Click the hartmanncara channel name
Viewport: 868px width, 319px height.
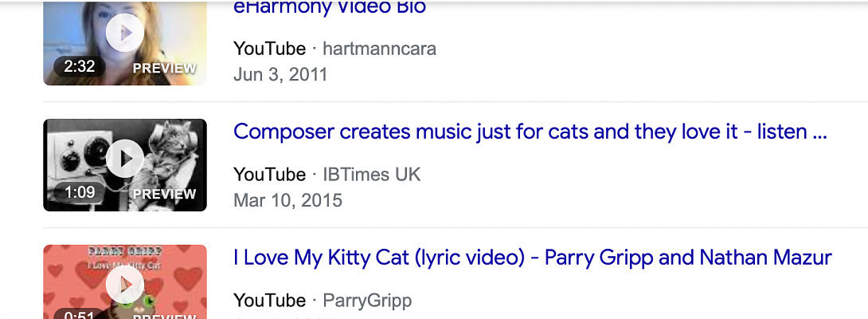coord(379,49)
